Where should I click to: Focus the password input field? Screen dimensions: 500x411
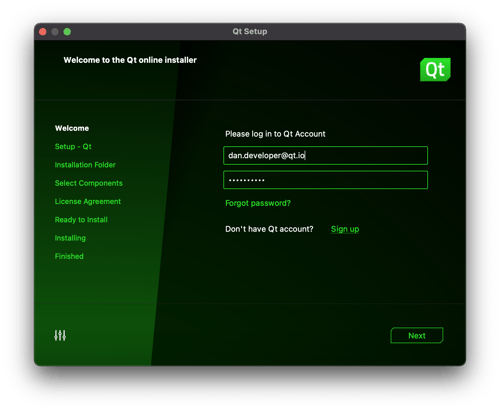click(325, 180)
